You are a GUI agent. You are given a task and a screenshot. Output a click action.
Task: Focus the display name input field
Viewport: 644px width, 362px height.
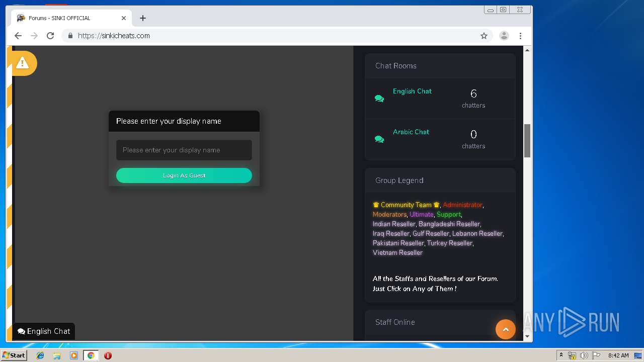(184, 150)
